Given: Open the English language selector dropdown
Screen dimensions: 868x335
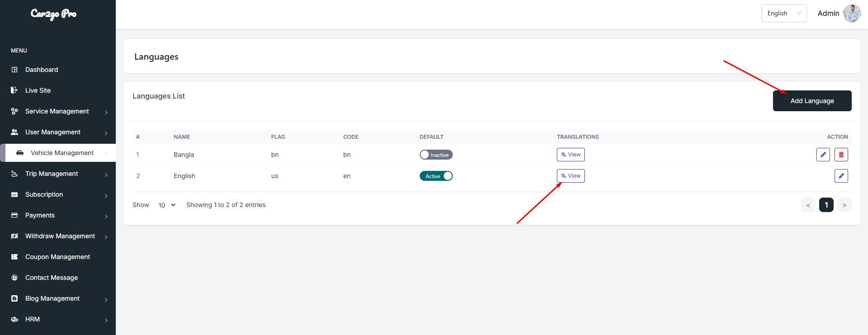Looking at the screenshot, I should pos(784,13).
